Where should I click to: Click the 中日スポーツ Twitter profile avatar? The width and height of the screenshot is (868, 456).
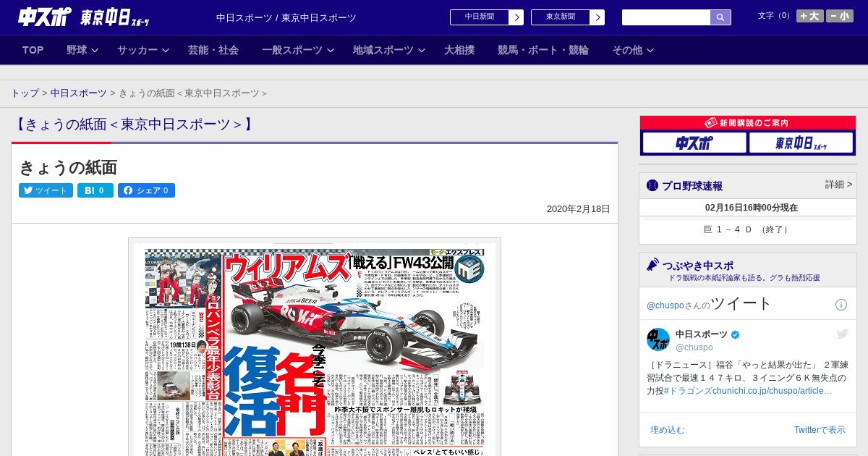(658, 339)
